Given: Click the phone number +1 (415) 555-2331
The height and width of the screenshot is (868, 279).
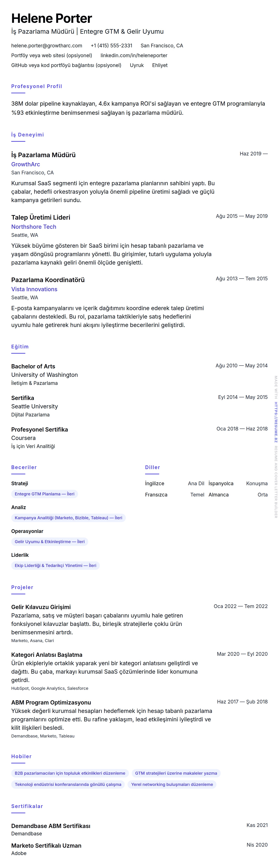Looking at the screenshot, I should (111, 45).
